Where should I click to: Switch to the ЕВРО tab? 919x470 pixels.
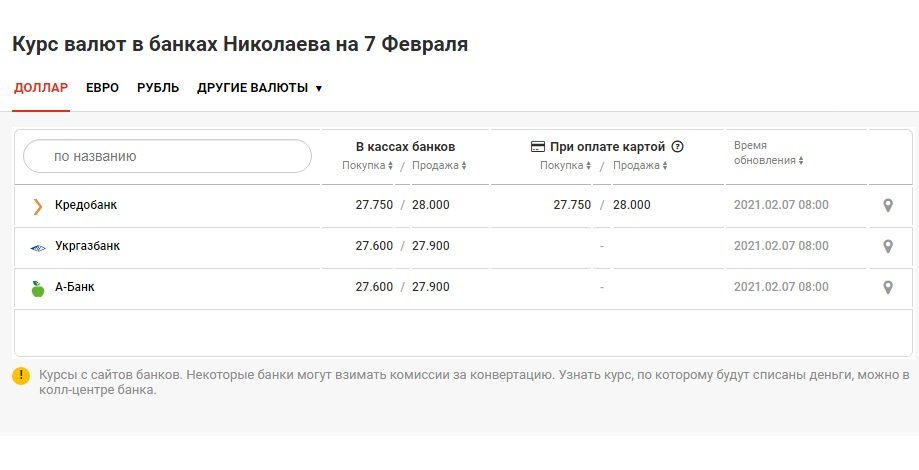click(x=103, y=88)
